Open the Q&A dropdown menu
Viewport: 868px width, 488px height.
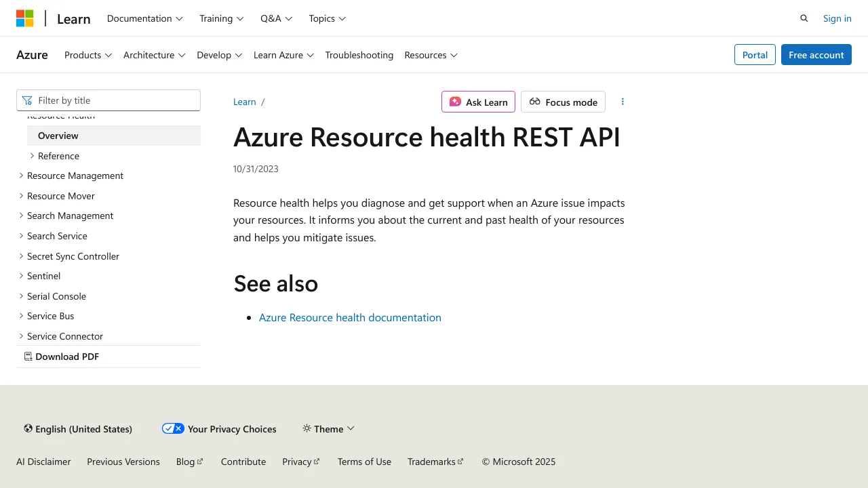point(276,18)
